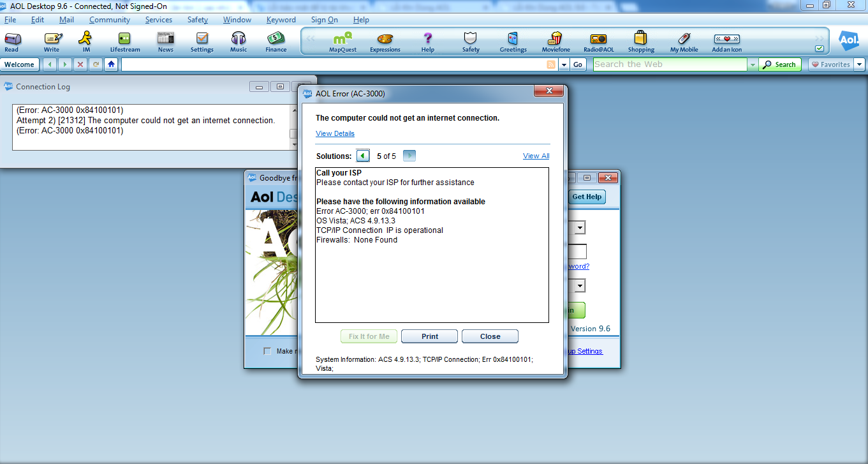868x464 pixels.
Task: Click the right double-arrow of the icon toolbar
Action: tap(819, 38)
